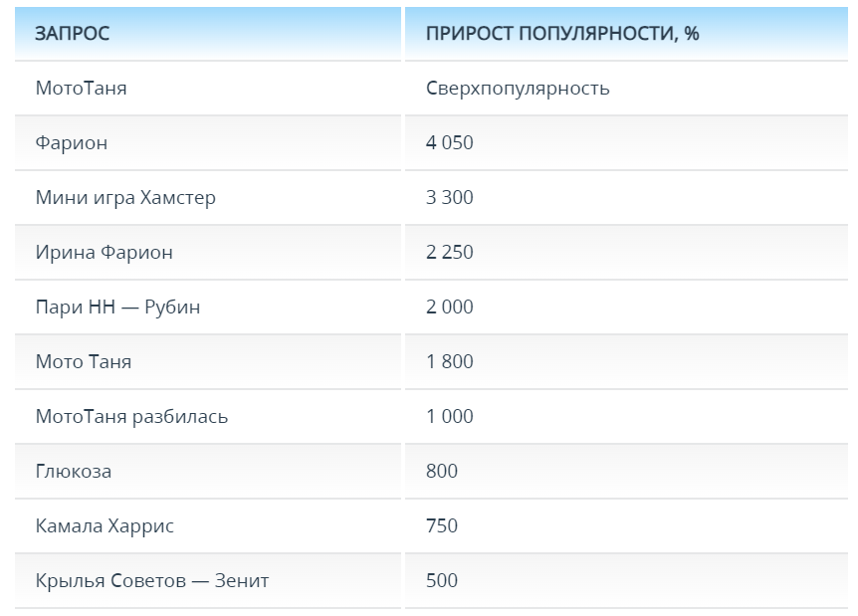
Task: Select the Крылья Советов — Зенит query
Action: tap(152, 580)
